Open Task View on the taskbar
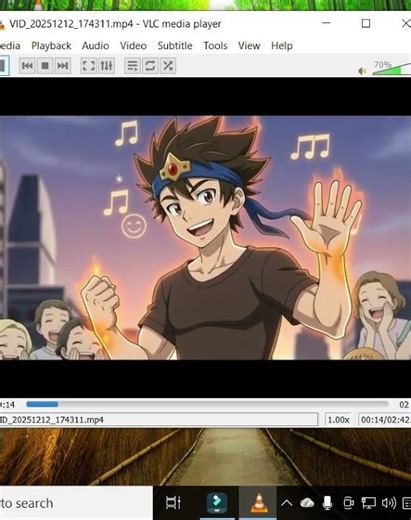The height and width of the screenshot is (520, 411). coord(173,503)
